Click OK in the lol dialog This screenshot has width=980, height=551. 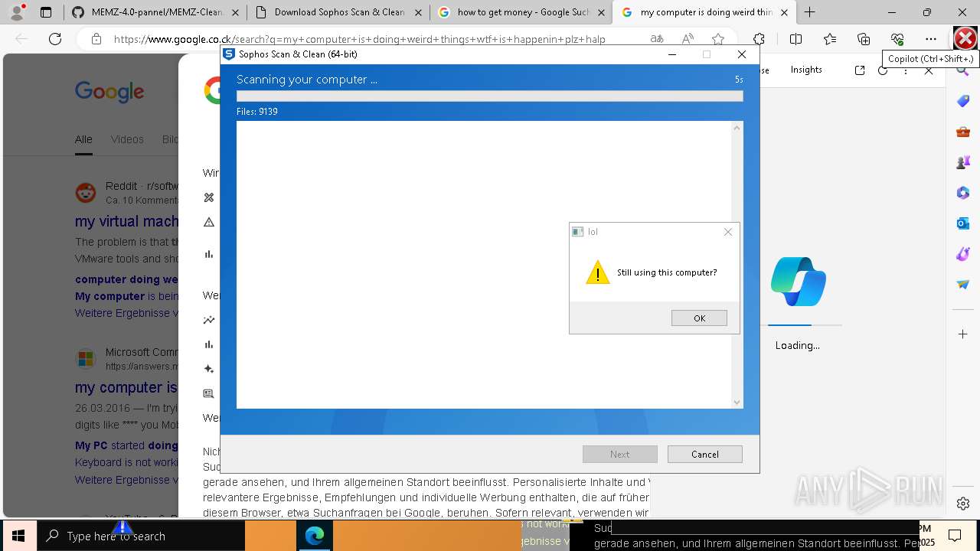pyautogui.click(x=699, y=318)
